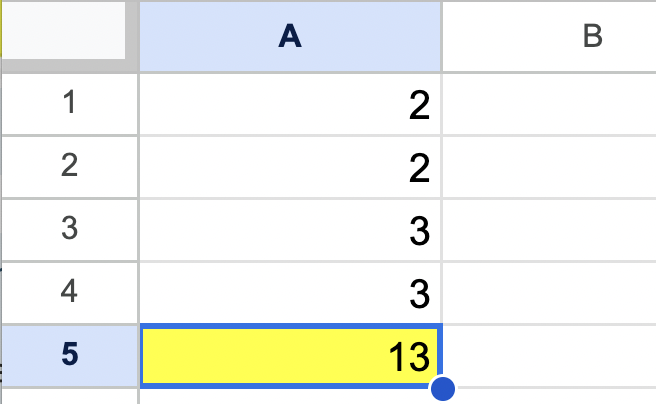
Task: Click cell A1 containing 2
Action: [290, 104]
